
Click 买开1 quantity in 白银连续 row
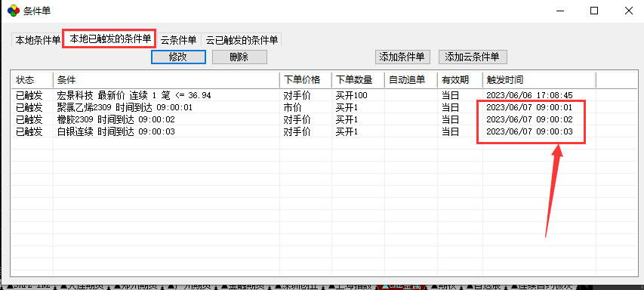(x=347, y=132)
